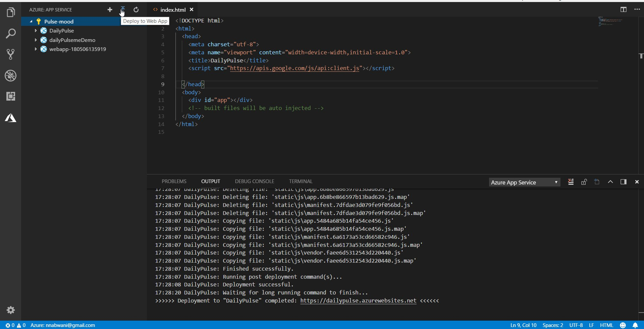Close the index.html tab
The image size is (644, 329).
tap(192, 10)
